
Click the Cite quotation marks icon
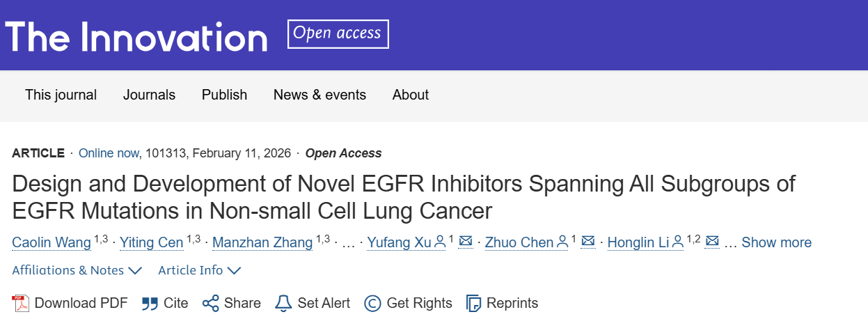[150, 304]
